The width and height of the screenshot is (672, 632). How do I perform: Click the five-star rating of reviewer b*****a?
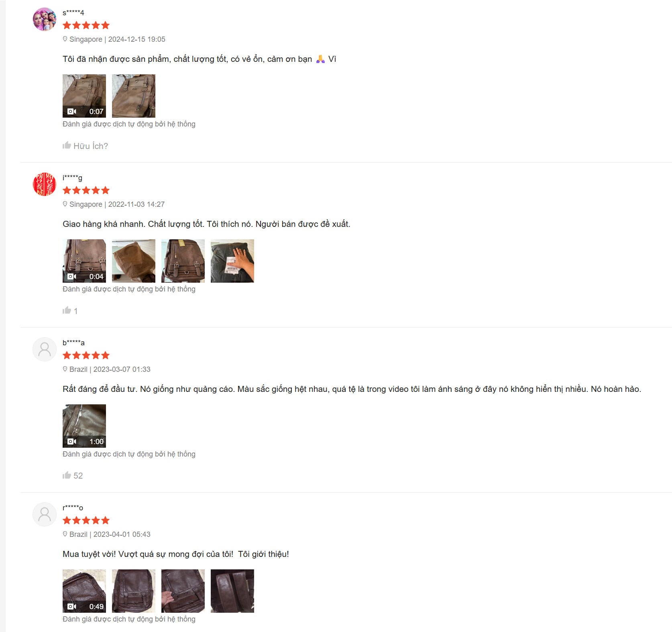86,355
